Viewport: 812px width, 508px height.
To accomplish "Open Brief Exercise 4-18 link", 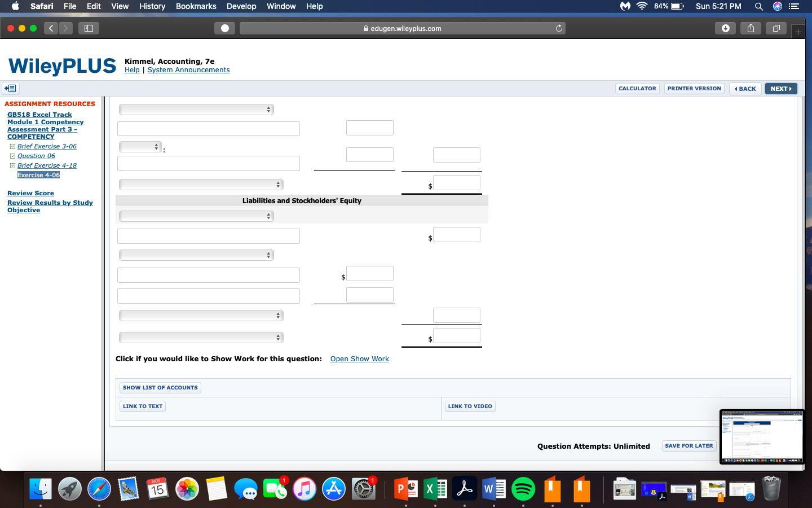I will [x=47, y=165].
